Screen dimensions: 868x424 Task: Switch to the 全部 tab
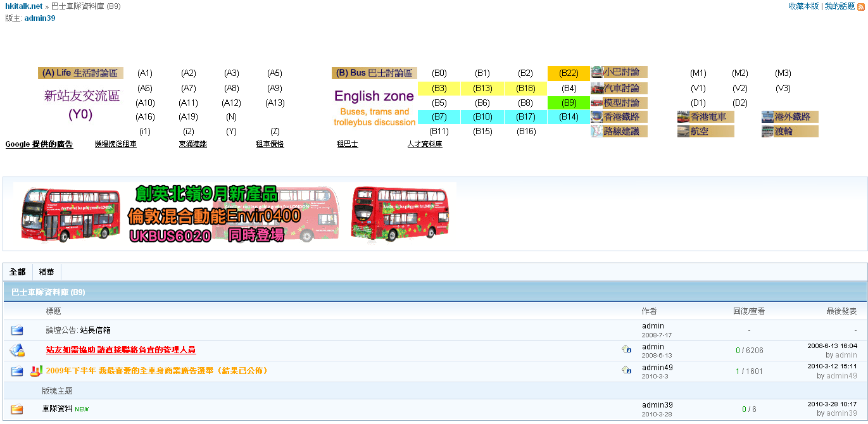click(18, 272)
